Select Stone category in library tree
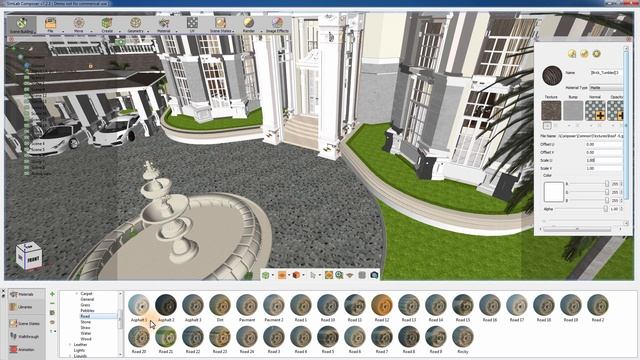This screenshot has height=360, width=640. click(86, 322)
